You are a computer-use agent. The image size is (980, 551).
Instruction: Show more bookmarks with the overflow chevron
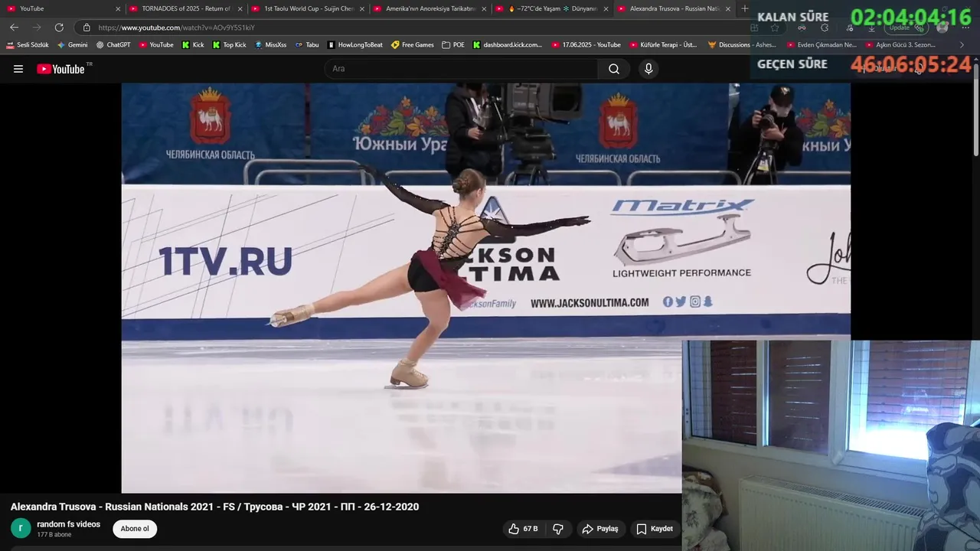pyautogui.click(x=962, y=44)
